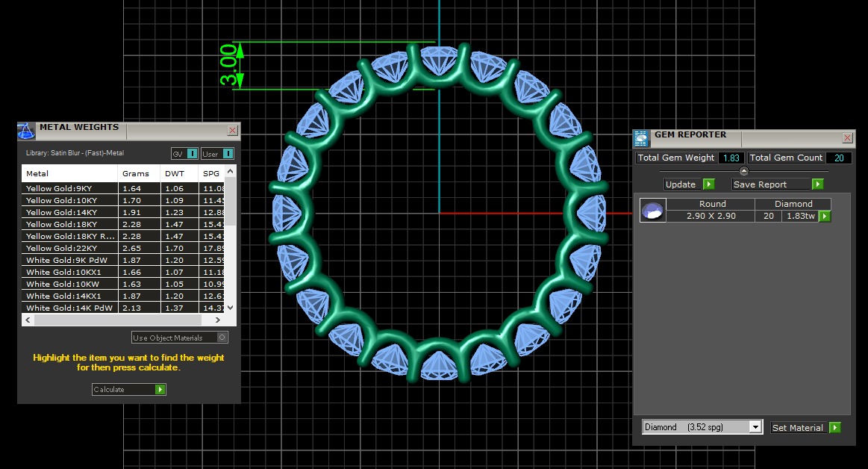Select the Yellow Gold:18KY row
This screenshot has height=469, width=868.
(123, 224)
